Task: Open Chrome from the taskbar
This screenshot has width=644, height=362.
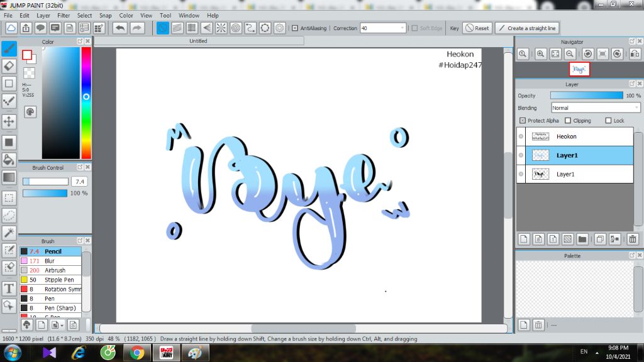Action: (136, 353)
